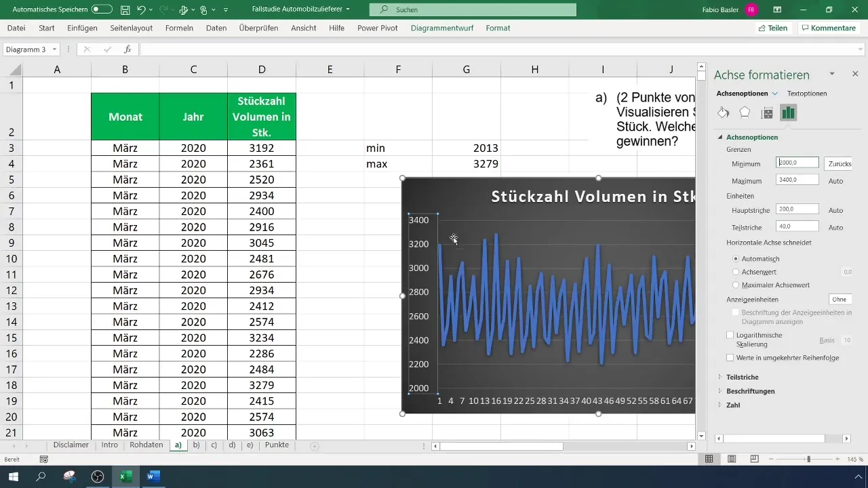Open the Einfügen ribbon tab
Image resolution: width=868 pixels, height=488 pixels.
82,28
